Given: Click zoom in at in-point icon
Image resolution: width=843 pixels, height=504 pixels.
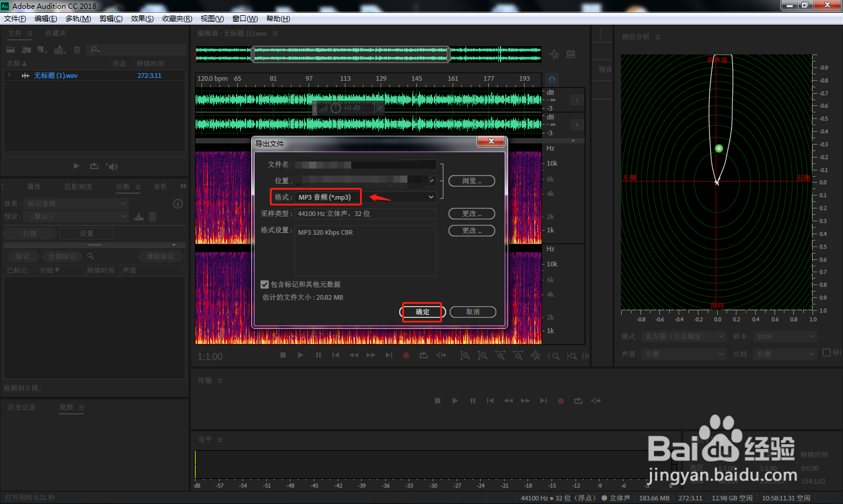Looking at the screenshot, I should click(554, 356).
